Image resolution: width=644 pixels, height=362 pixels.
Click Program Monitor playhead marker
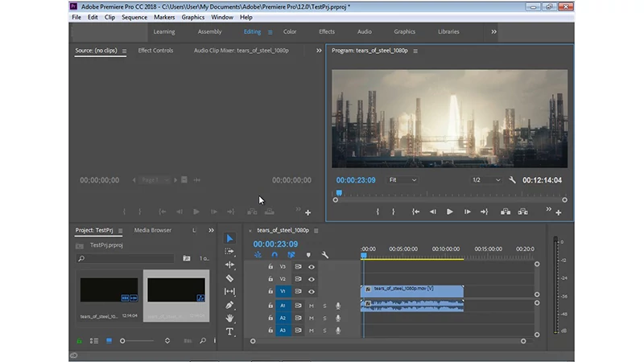tap(339, 192)
